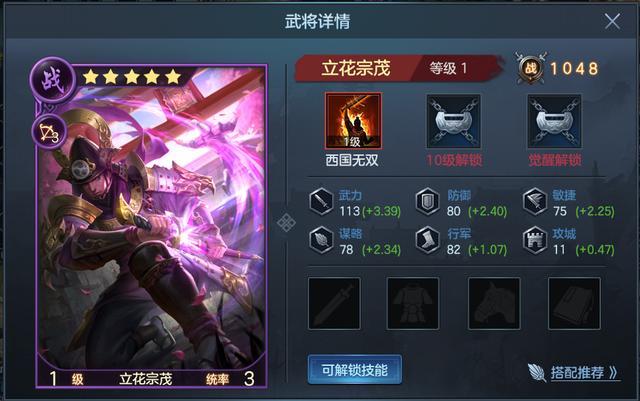This screenshot has height=401, width=640.
Task: Tap the archer troop type badge
Action: (x=49, y=132)
